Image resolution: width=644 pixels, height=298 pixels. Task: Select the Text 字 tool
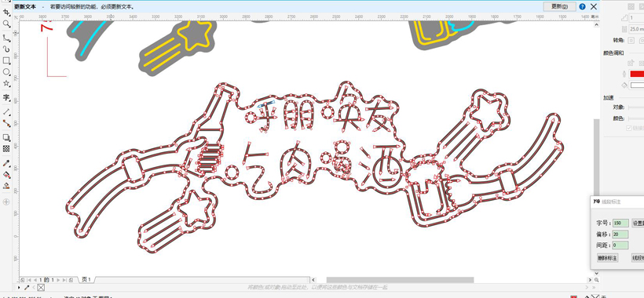pyautogui.click(x=6, y=97)
